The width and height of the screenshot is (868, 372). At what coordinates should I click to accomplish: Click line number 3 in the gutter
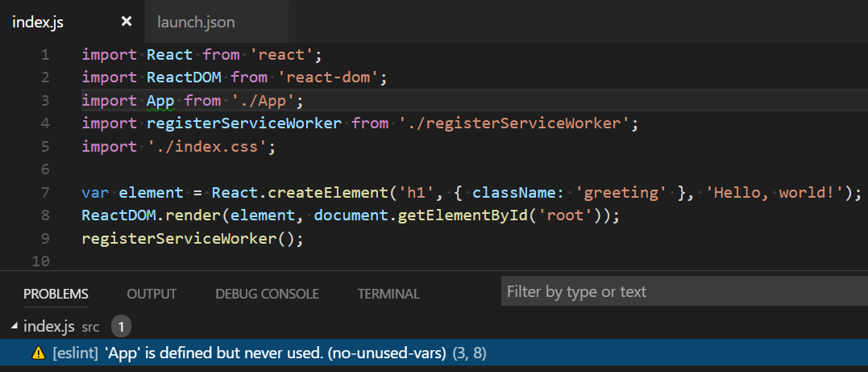point(44,101)
